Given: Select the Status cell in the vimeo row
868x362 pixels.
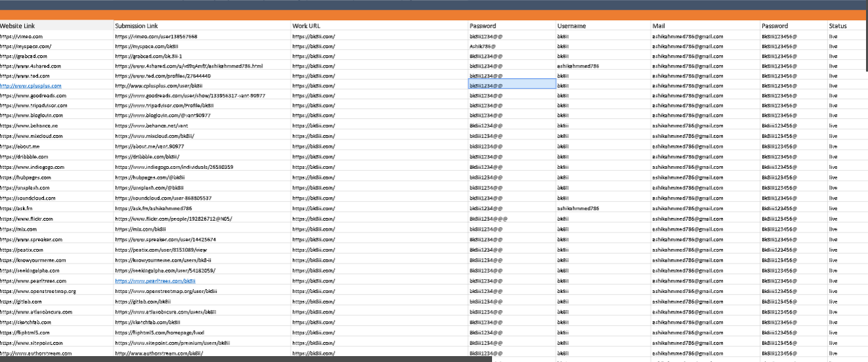Looking at the screenshot, I should 833,37.
